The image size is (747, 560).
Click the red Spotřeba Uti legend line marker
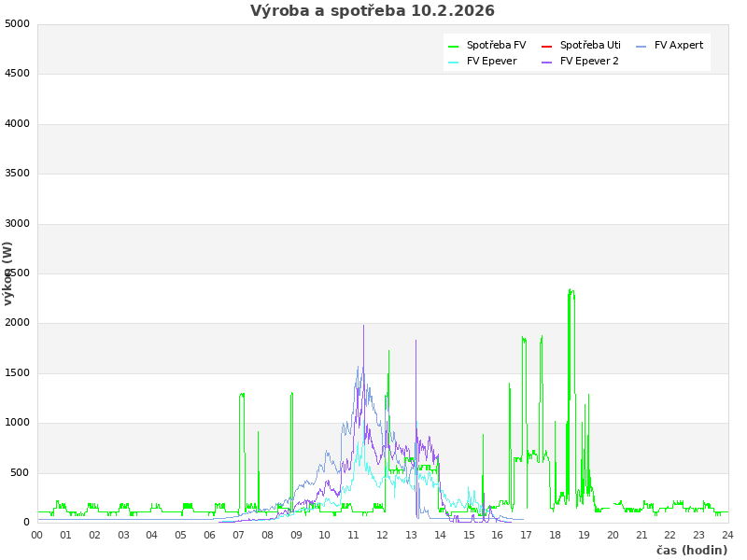tap(546, 46)
